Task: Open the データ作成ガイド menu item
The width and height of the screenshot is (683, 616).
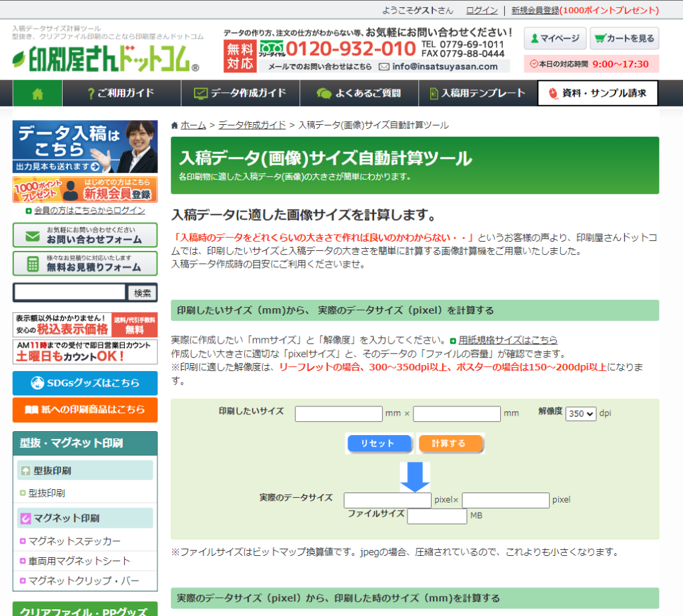Action: pos(240,93)
